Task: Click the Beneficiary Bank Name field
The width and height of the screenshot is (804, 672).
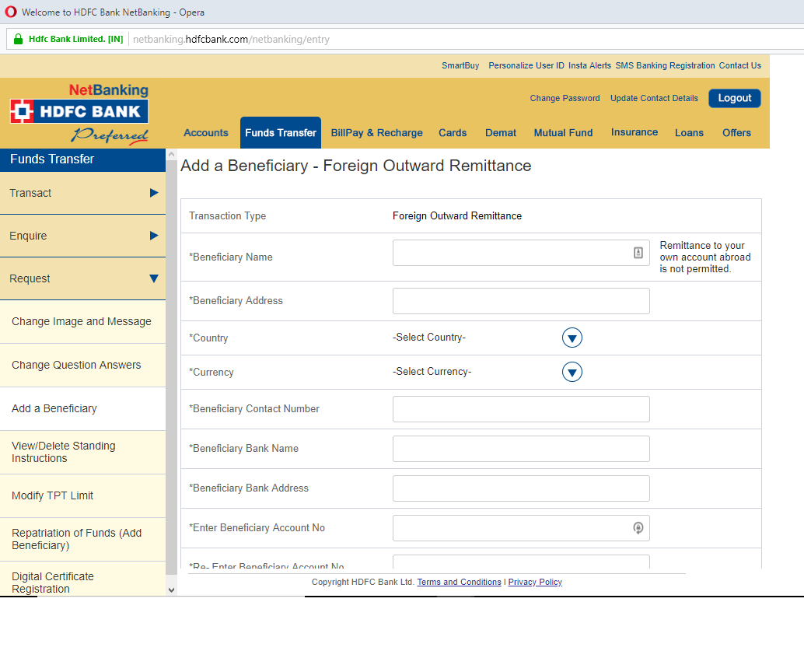Action: pyautogui.click(x=521, y=449)
